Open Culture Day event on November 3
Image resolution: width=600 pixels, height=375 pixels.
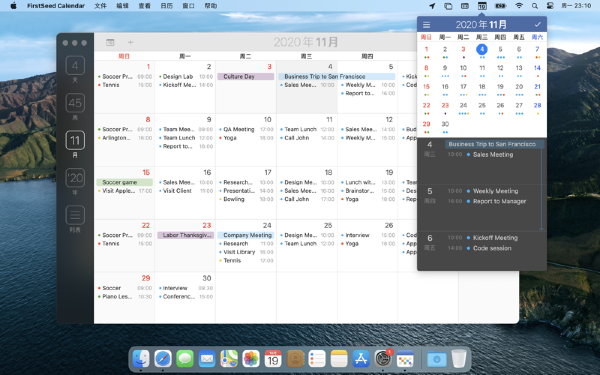(246, 77)
